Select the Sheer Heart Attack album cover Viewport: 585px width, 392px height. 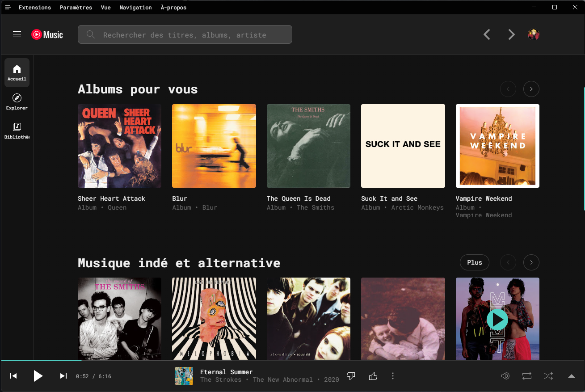pos(120,146)
